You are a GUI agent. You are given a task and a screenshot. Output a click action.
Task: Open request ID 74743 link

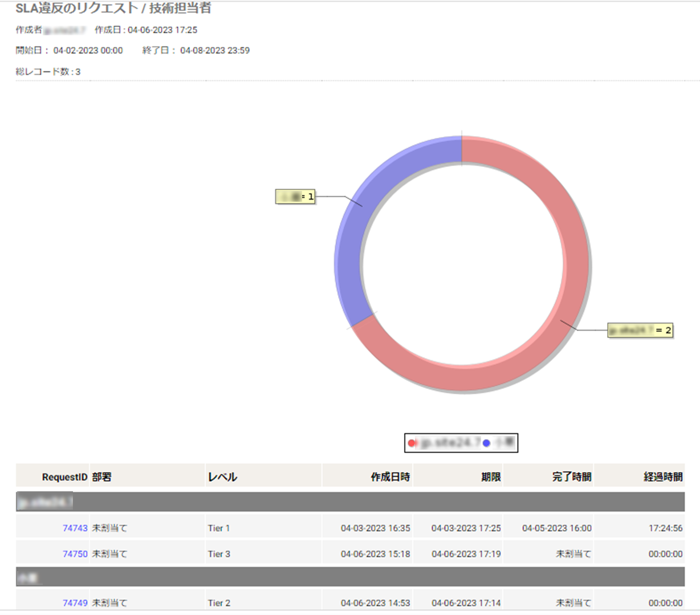click(x=75, y=528)
